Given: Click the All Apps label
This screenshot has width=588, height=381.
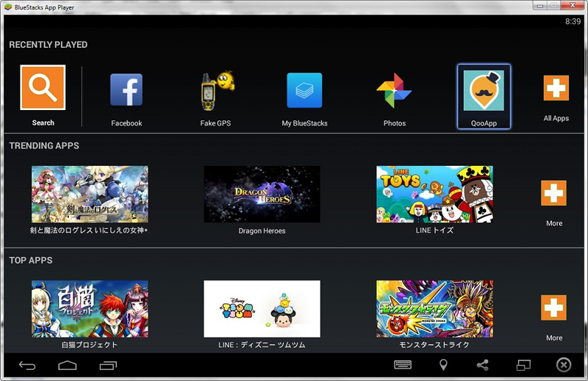Looking at the screenshot, I should tap(556, 118).
